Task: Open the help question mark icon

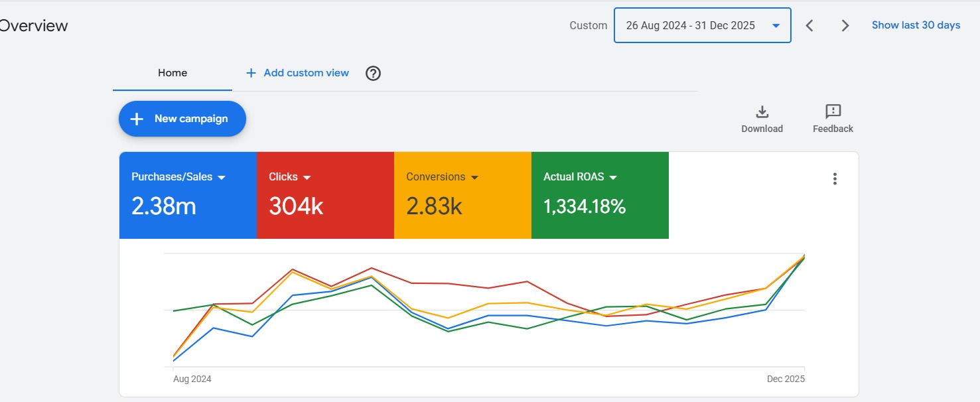Action: [x=374, y=73]
